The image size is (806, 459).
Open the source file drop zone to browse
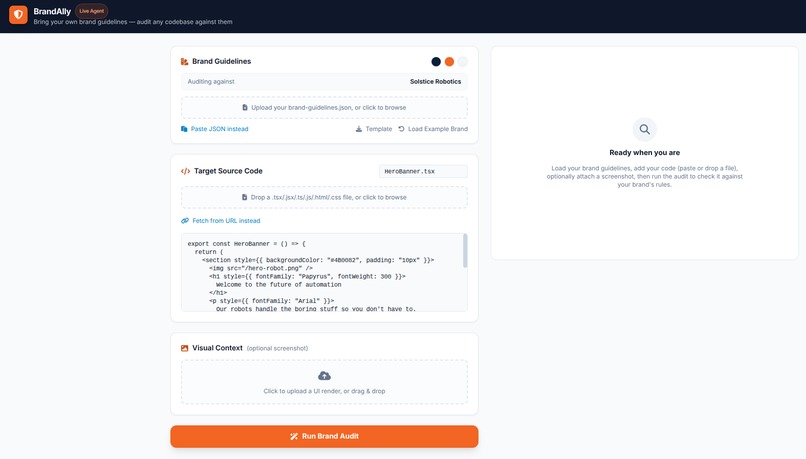324,197
